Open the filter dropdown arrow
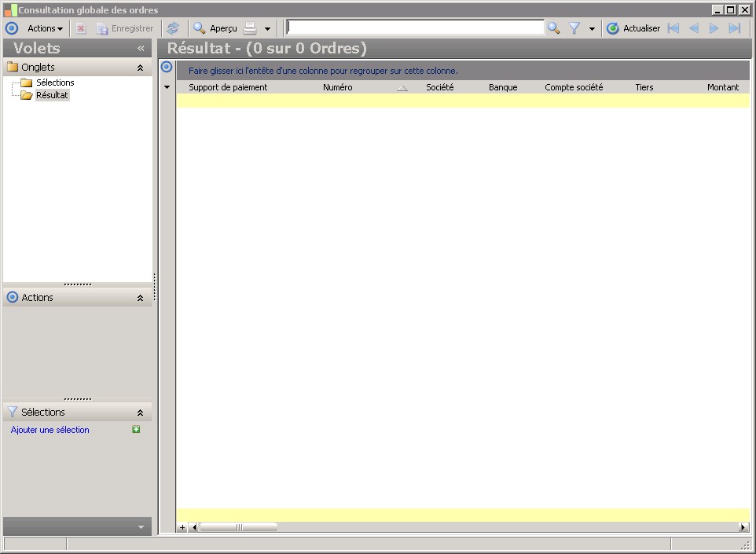Image resolution: width=756 pixels, height=554 pixels. pos(592,29)
